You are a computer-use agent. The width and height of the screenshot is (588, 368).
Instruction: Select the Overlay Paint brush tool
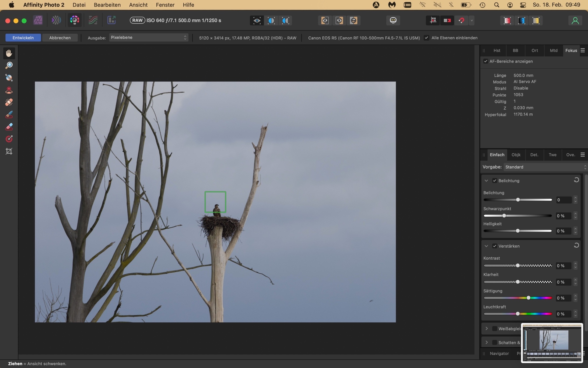[x=9, y=115]
